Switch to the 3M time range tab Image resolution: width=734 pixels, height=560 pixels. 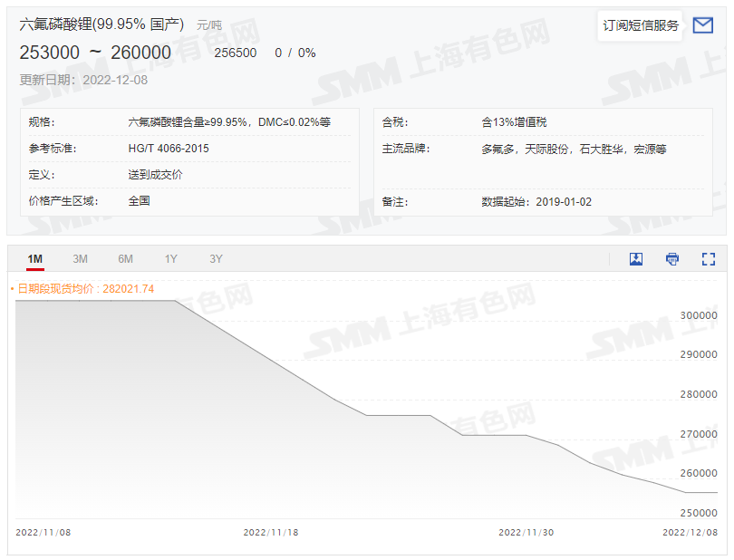pos(80,259)
